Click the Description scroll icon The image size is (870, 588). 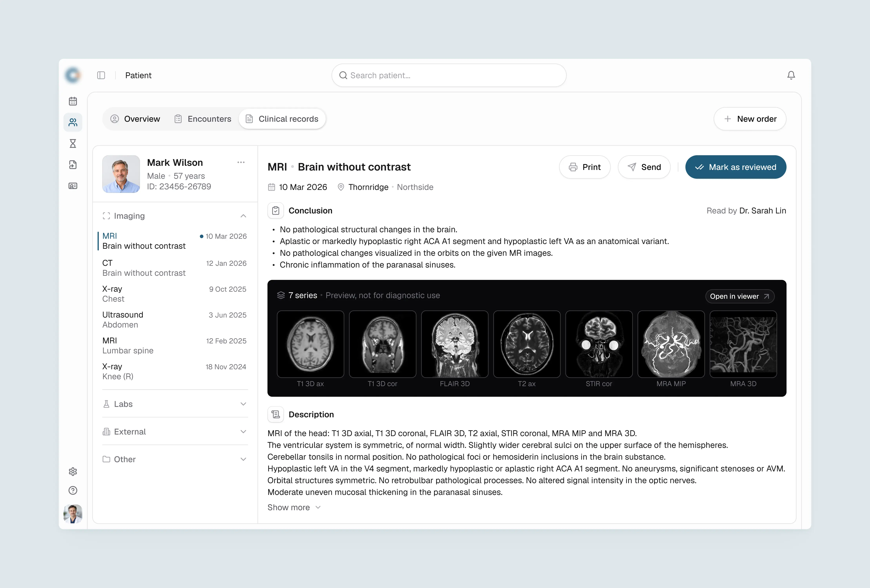coord(275,414)
